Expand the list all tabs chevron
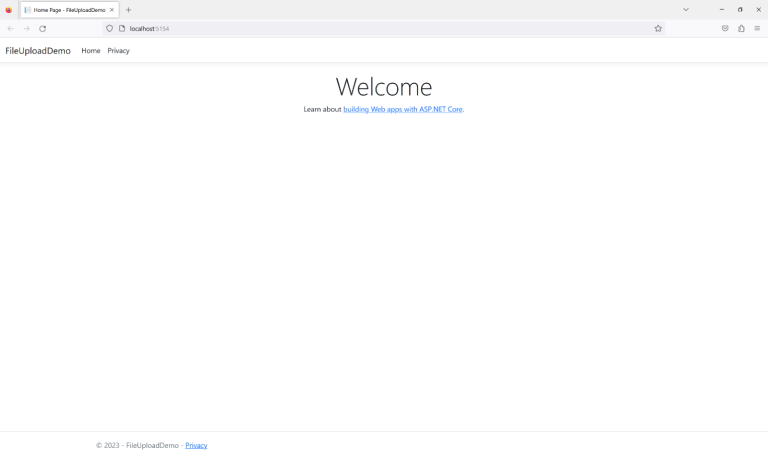 coord(686,9)
